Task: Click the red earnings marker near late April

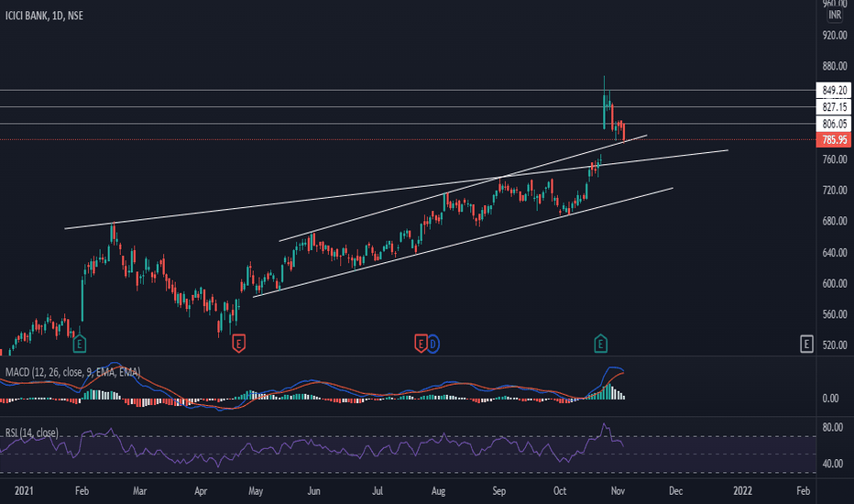Action: [x=238, y=344]
